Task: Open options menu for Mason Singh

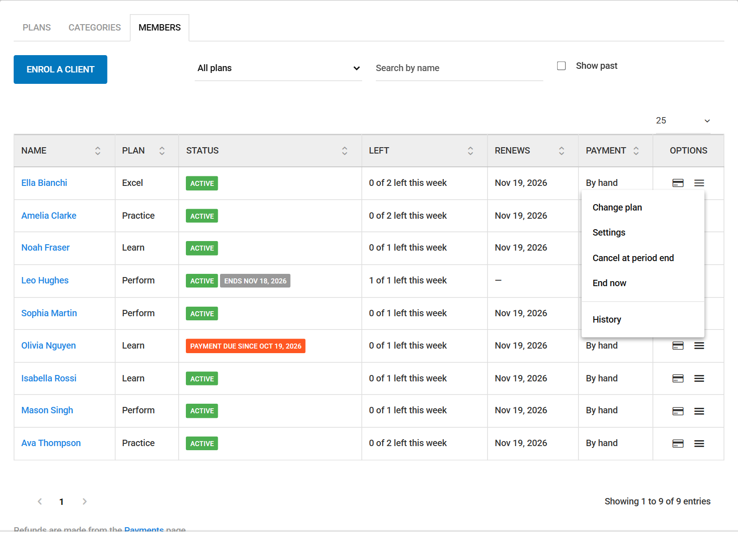Action: point(699,411)
